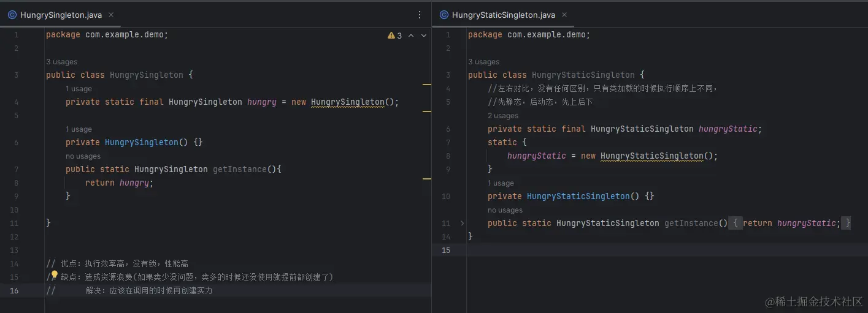Click 'return hungry;' statement
The height and width of the screenshot is (313, 868).
tap(119, 183)
